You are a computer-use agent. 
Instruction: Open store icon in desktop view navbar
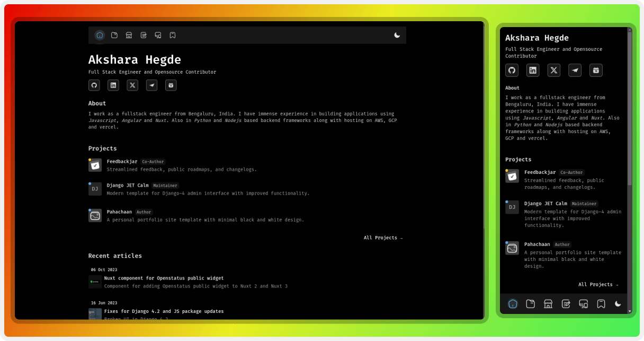[129, 35]
